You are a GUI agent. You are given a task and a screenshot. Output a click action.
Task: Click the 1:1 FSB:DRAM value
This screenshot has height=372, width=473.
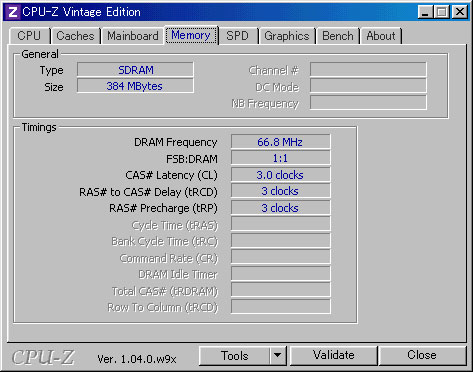pos(280,158)
